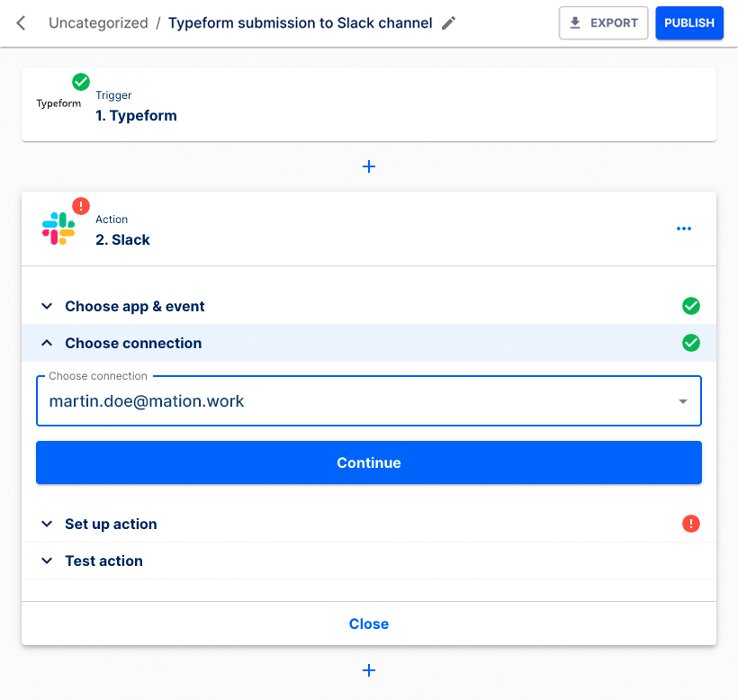The image size is (738, 700).
Task: Expand the Set up action section
Action: coord(111,524)
